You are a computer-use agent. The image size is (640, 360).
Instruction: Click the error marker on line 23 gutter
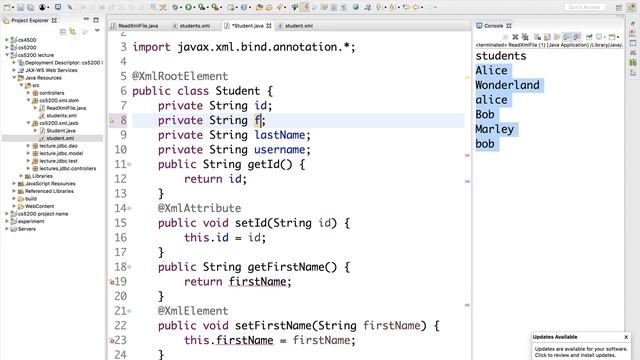pyautogui.click(x=111, y=340)
